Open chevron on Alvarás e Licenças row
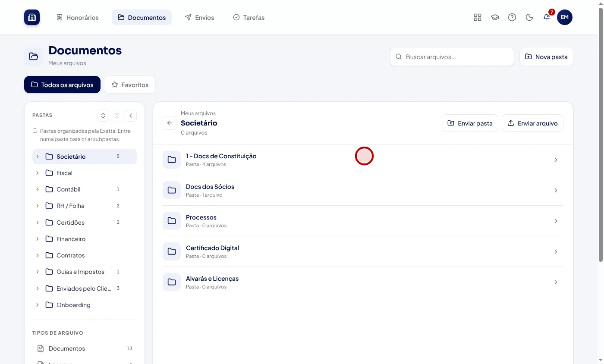 pos(556,282)
